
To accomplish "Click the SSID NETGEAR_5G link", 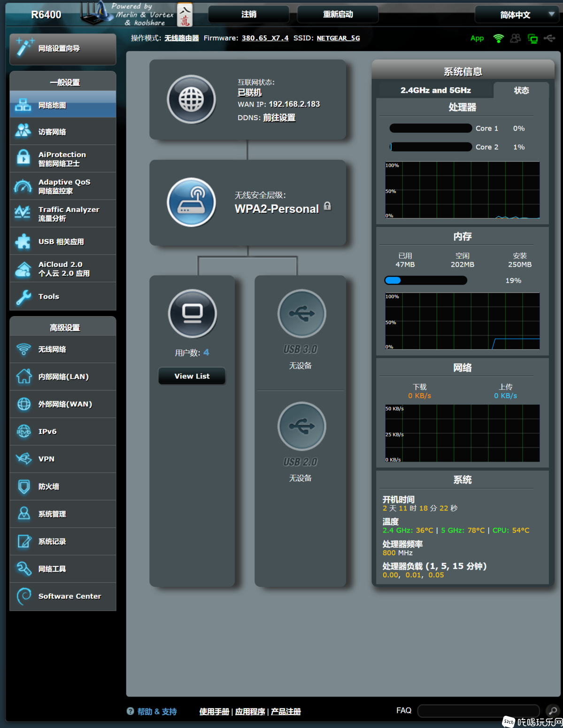I will point(339,38).
